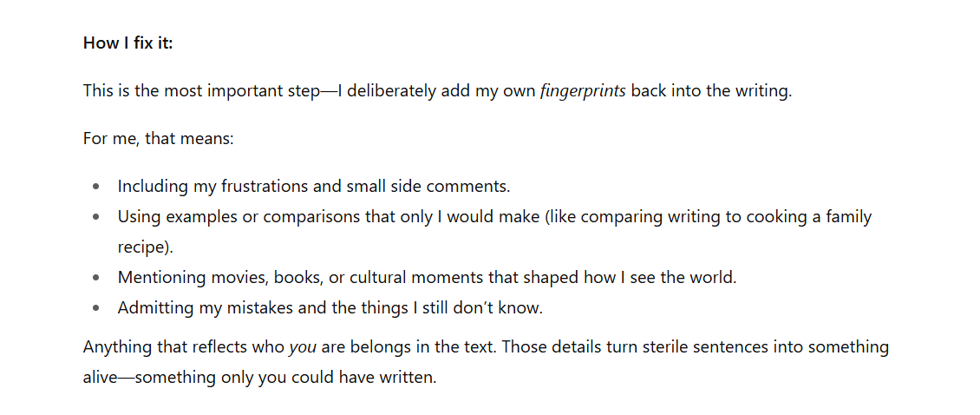Click the bullet mentioning movies, books, cultural moments
980x415 pixels.
tap(427, 278)
